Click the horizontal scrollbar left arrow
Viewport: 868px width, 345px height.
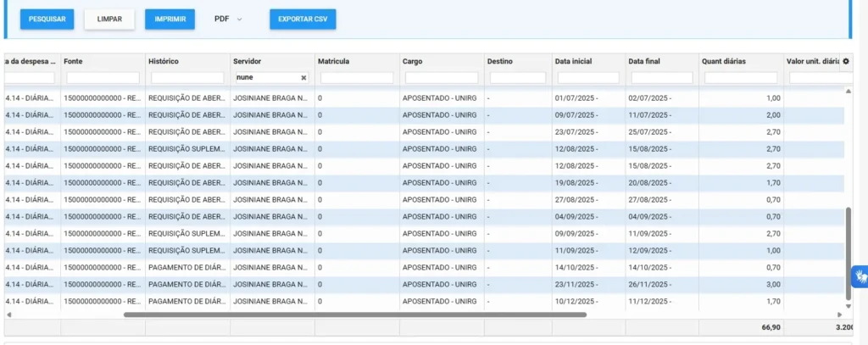pos(8,314)
